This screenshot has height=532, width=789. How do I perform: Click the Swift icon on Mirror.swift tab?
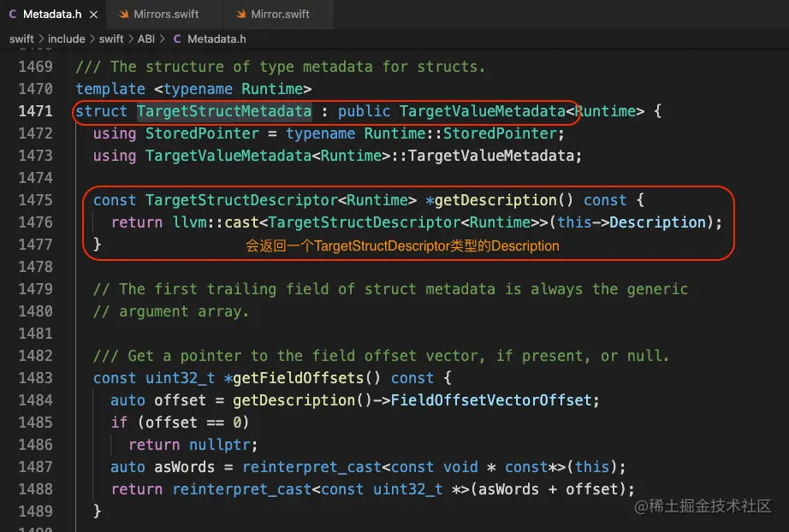(x=241, y=14)
